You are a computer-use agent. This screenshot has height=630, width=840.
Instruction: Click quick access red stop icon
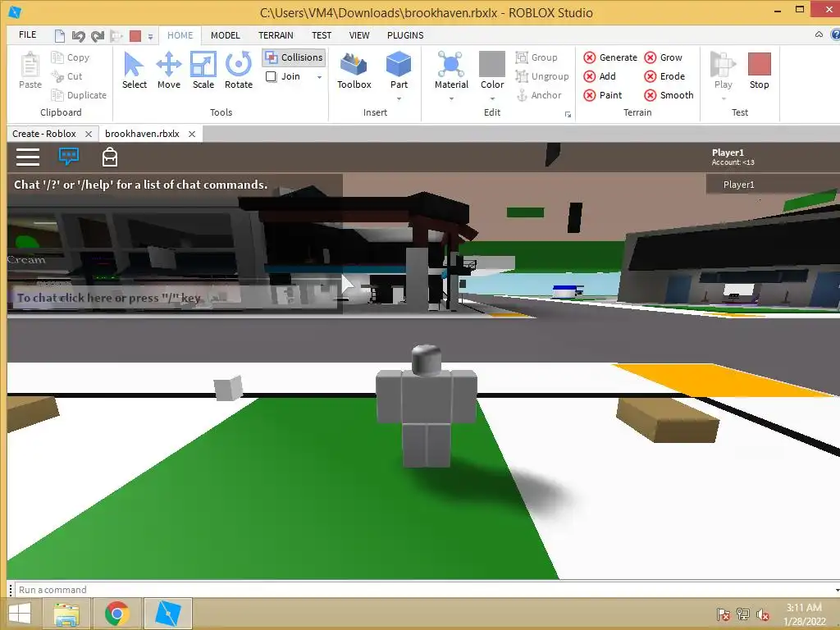pyautogui.click(x=135, y=36)
